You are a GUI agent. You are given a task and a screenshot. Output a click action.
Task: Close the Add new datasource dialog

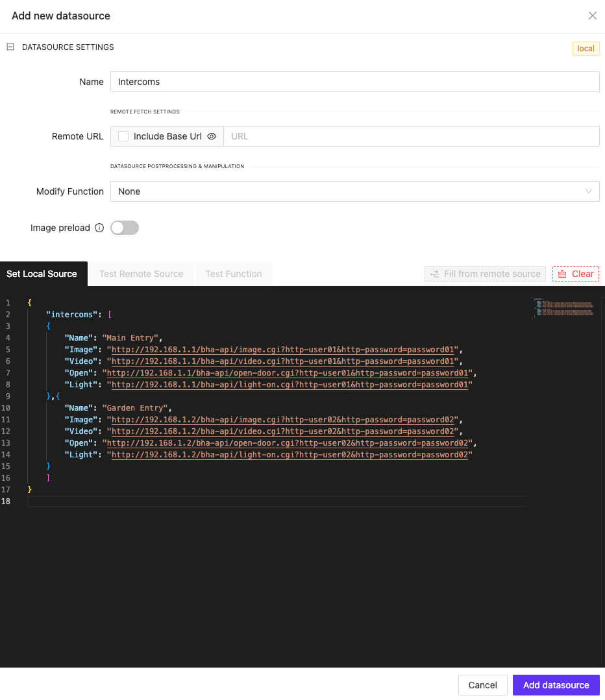[592, 16]
